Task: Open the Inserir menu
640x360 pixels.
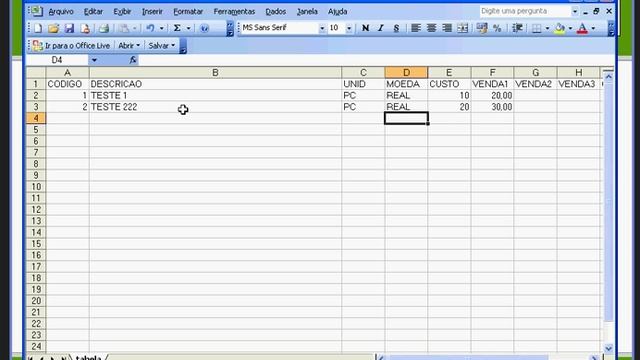Action: point(152,11)
